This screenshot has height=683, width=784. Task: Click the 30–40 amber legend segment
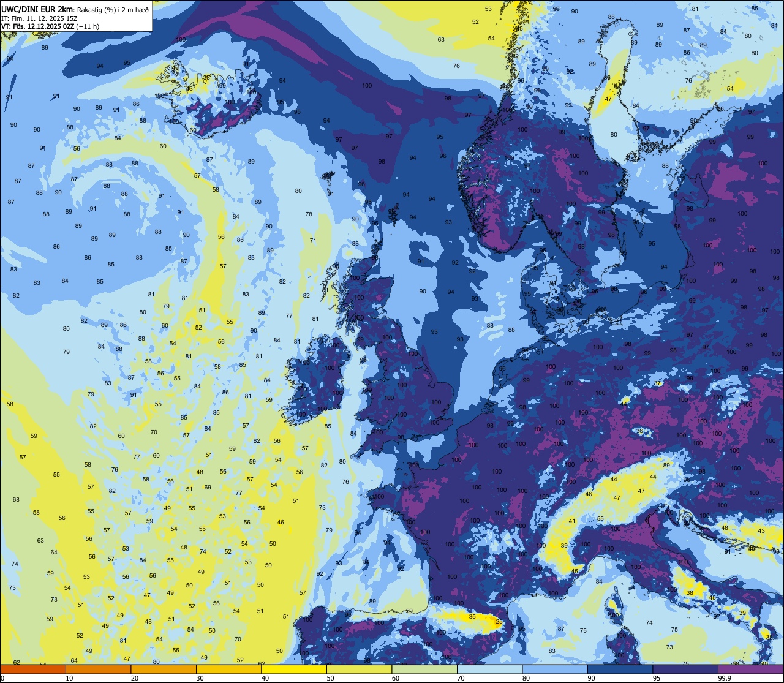click(x=228, y=669)
